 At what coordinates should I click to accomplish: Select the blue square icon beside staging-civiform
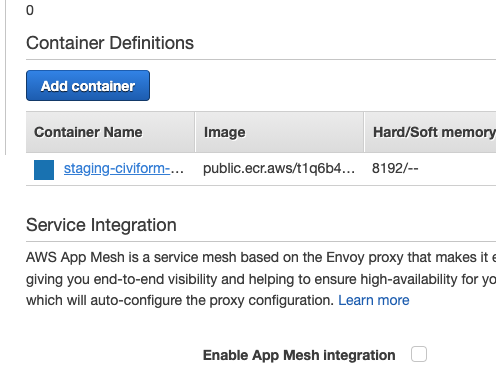44,170
